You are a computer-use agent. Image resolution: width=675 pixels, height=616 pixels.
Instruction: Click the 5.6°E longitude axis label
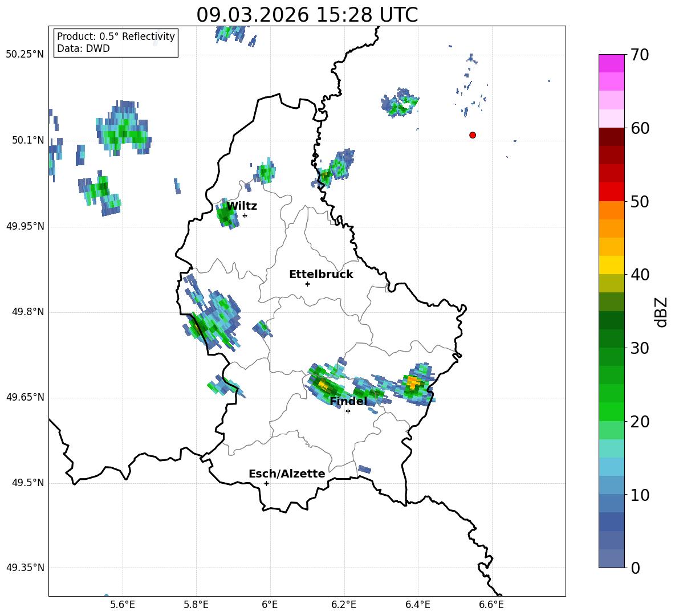(x=123, y=605)
